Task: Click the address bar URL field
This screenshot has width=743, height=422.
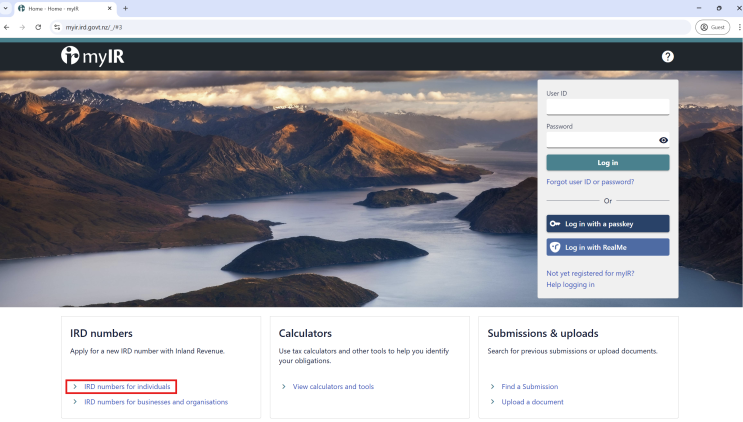Action: coord(370,27)
